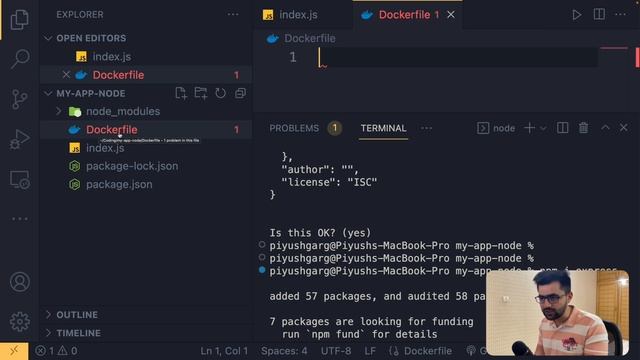This screenshot has height=360, width=640.
Task: Maximize the panel with up chevron
Action: click(605, 128)
